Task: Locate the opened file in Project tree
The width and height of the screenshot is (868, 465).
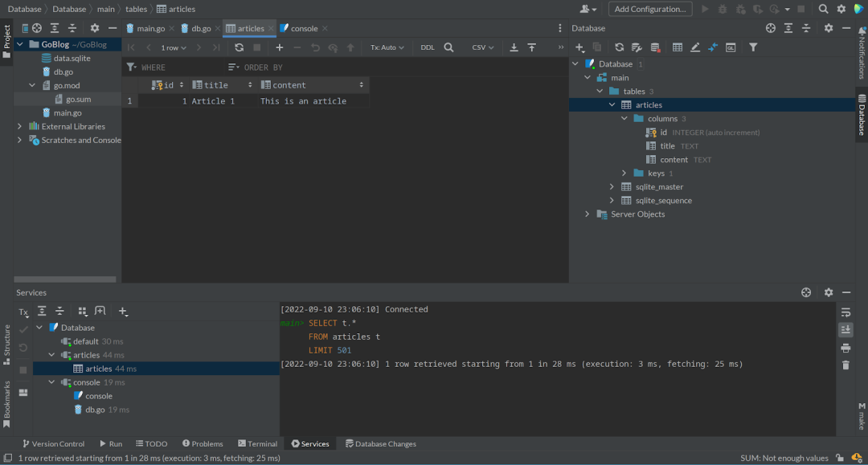Action: point(37,28)
